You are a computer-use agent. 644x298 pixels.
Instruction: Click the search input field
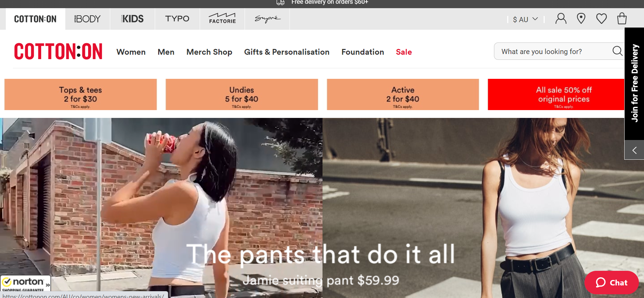[551, 51]
